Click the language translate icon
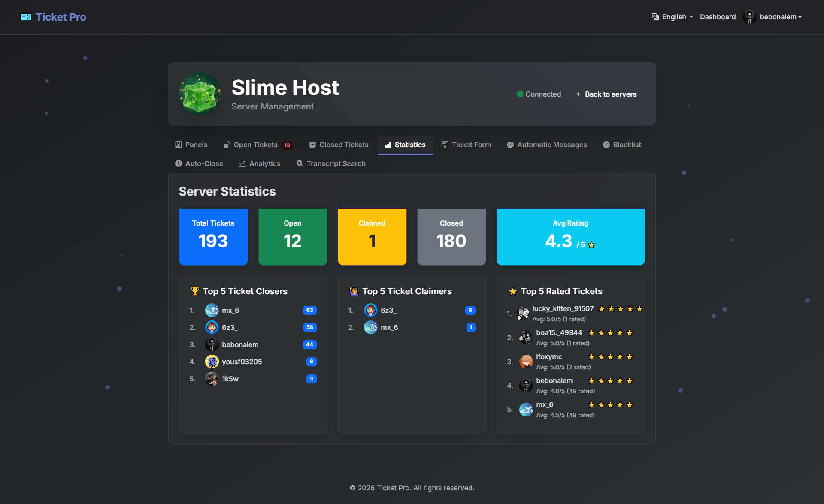This screenshot has width=824, height=504. pyautogui.click(x=655, y=17)
